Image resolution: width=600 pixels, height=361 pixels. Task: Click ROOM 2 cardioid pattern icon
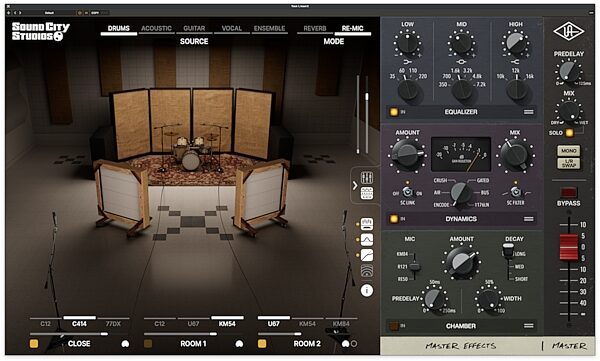[345, 344]
